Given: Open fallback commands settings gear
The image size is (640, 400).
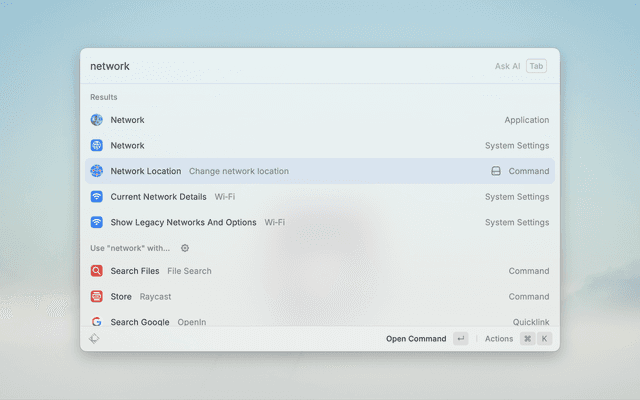Looking at the screenshot, I should [x=185, y=248].
